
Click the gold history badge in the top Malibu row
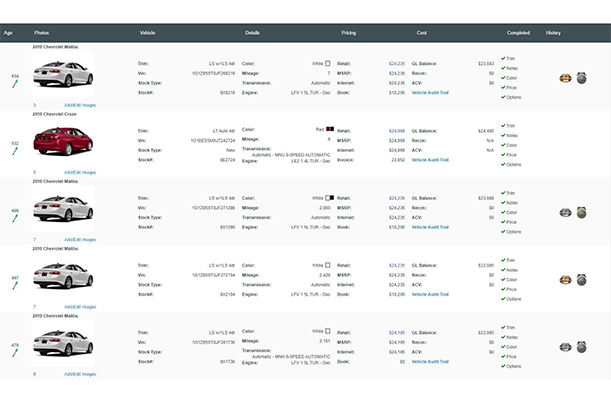(566, 77)
